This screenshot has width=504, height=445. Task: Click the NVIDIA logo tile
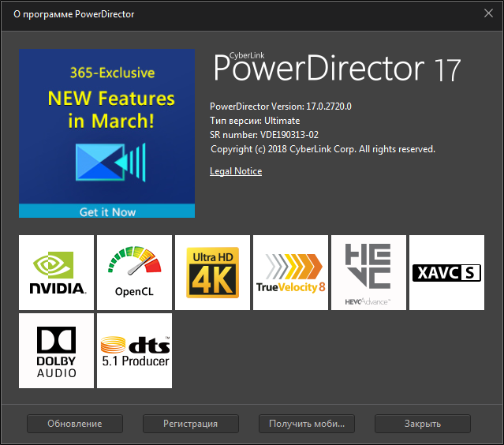(x=57, y=272)
